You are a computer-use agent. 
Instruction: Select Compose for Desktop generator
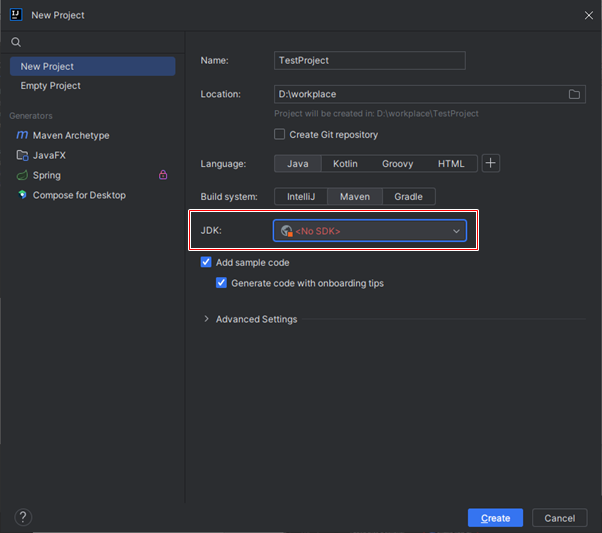[93, 195]
